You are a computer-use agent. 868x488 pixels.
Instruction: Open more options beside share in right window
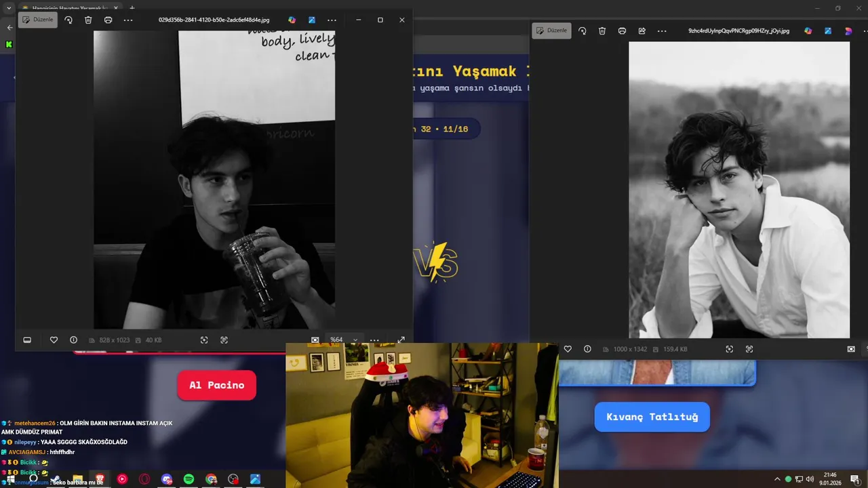(x=662, y=30)
